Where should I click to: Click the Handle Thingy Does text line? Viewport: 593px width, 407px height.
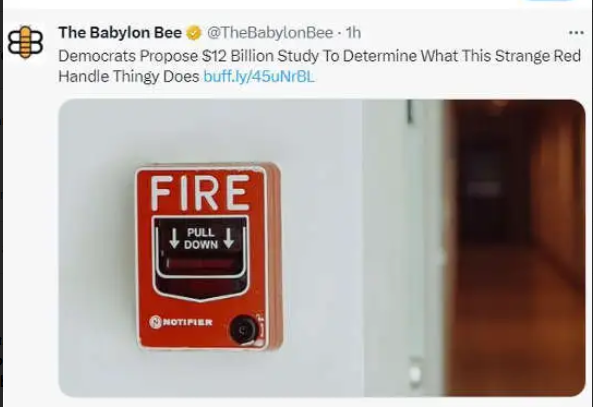click(129, 76)
